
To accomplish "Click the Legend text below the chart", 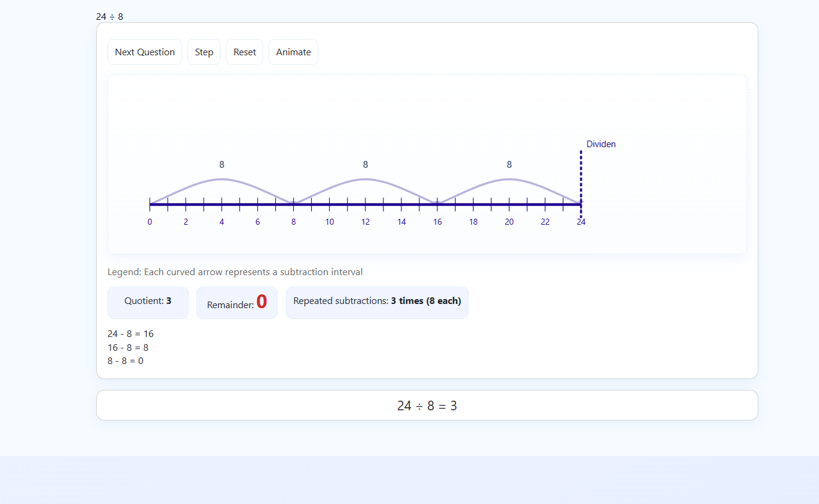I will [235, 272].
